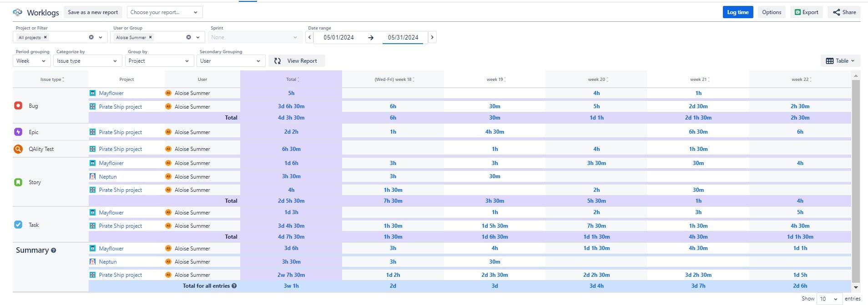This screenshot has height=305, width=868.
Task: Click the scrollbar down arrow
Action: [856, 287]
